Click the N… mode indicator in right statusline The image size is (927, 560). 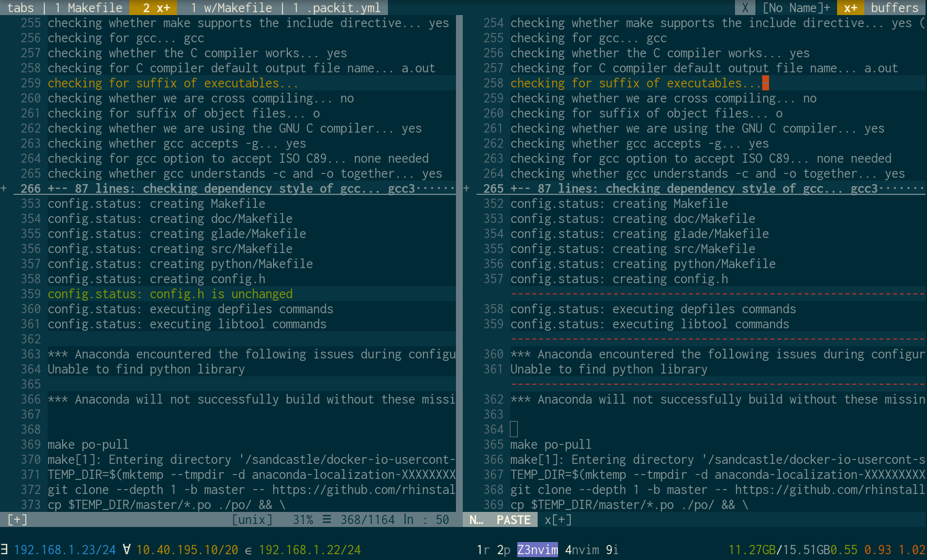[x=475, y=519]
